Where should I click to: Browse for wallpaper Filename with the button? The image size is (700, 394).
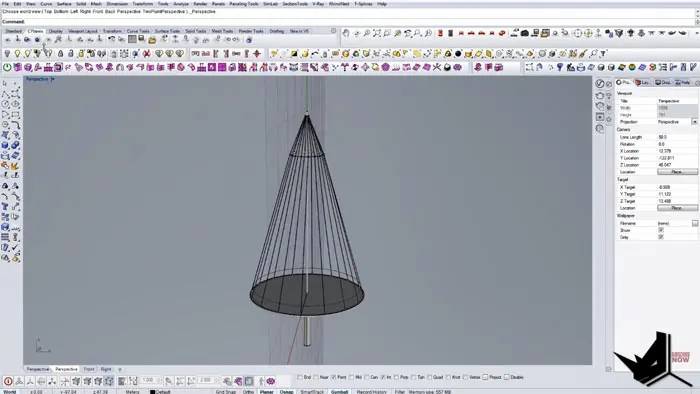point(695,223)
